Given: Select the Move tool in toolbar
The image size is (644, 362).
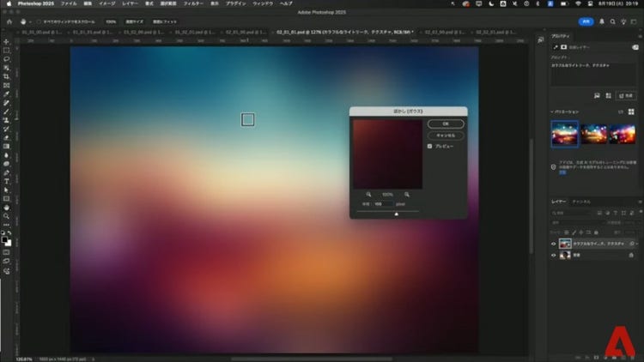Looking at the screenshot, I should coord(6,41).
